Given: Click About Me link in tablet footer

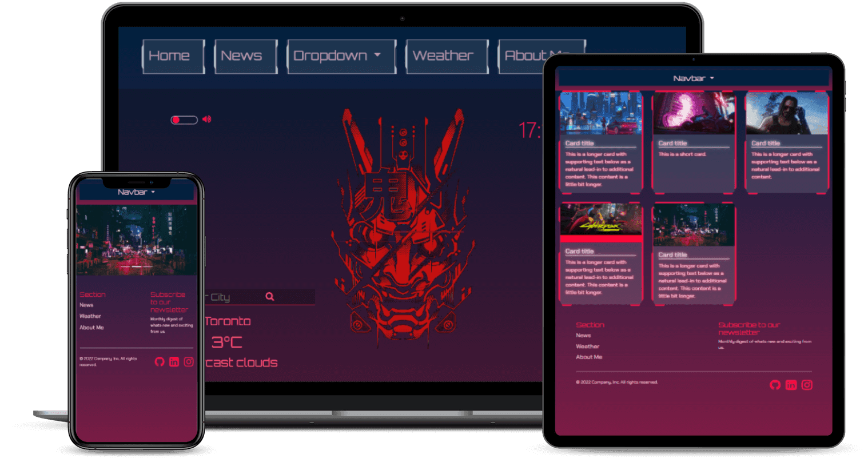Looking at the screenshot, I should pos(589,357).
